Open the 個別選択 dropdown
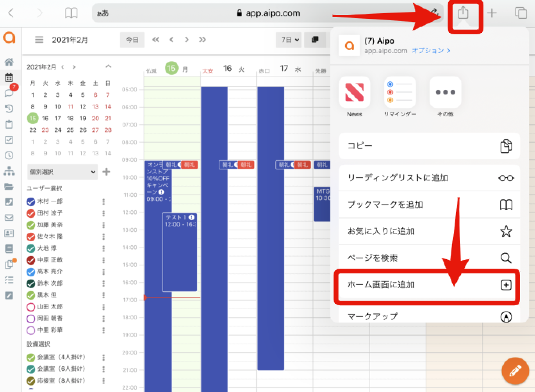Screen dimensions: 535x392 [x=62, y=171]
